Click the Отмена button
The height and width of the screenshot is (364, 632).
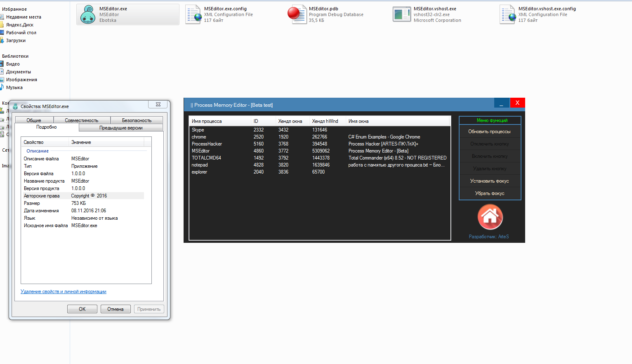click(116, 309)
